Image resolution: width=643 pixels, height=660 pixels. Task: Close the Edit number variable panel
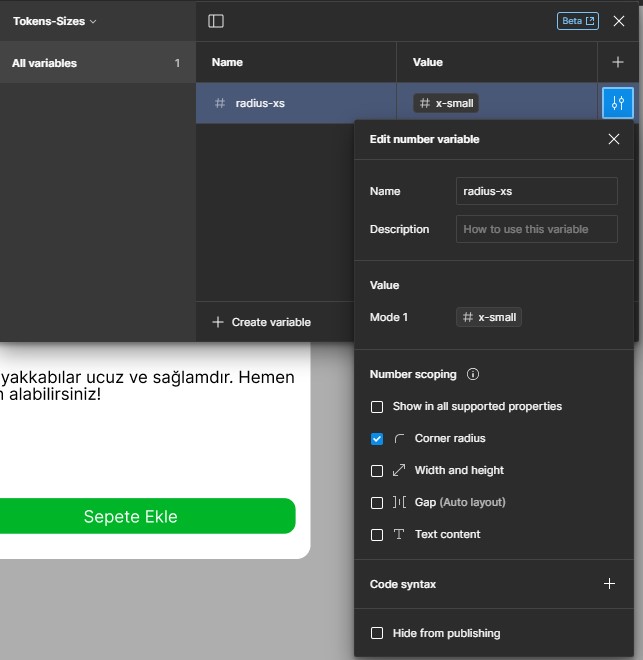(x=614, y=139)
